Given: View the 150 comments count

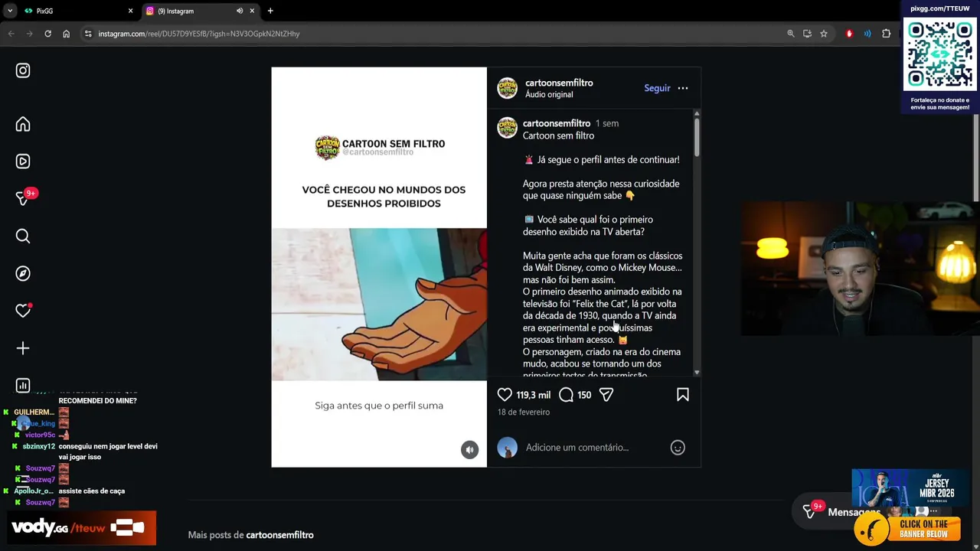Looking at the screenshot, I should [x=584, y=395].
